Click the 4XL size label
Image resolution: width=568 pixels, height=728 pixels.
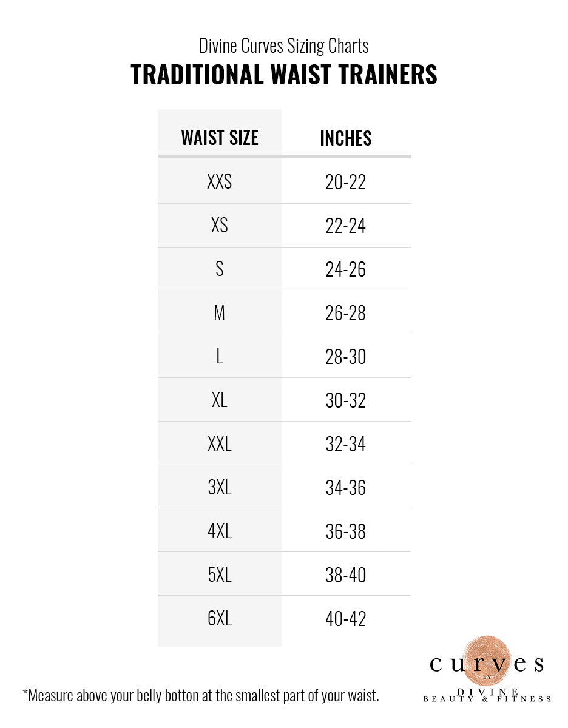[220, 531]
